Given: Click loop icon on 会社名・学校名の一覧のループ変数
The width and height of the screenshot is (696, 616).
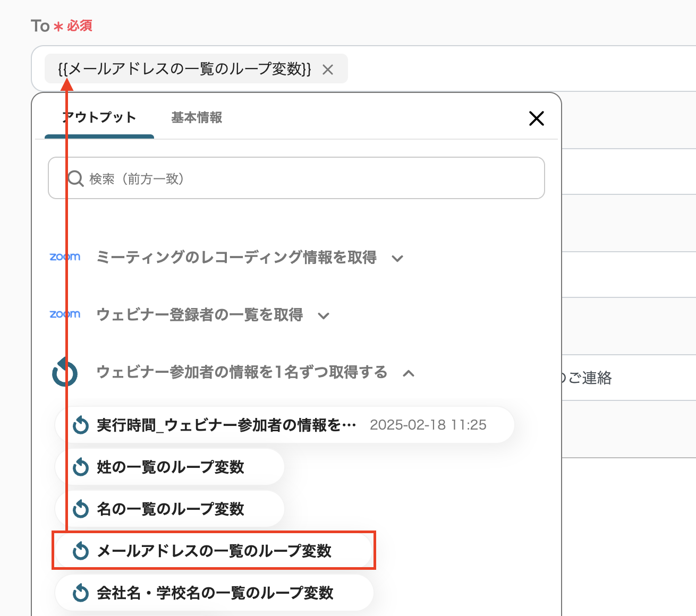Looking at the screenshot, I should click(x=81, y=593).
